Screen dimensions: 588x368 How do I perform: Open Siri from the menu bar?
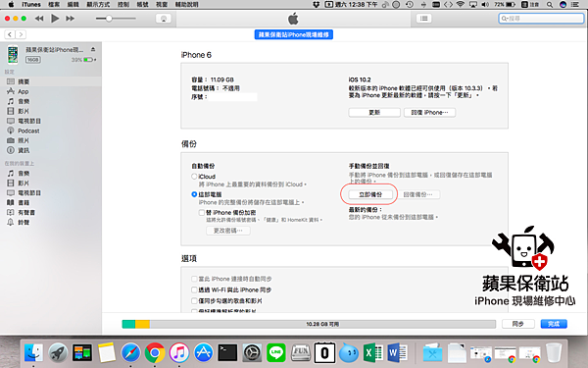563,5
